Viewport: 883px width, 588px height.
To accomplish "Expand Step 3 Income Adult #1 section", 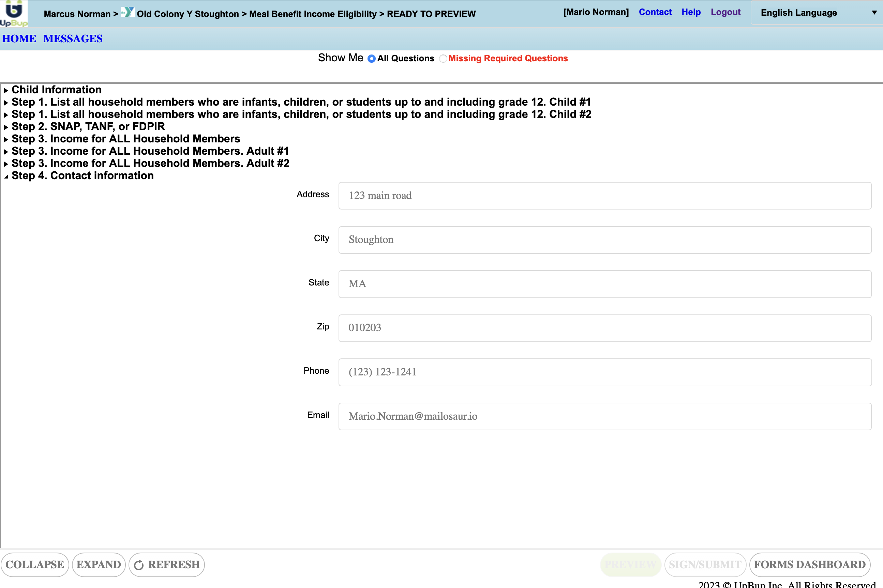I will click(150, 151).
